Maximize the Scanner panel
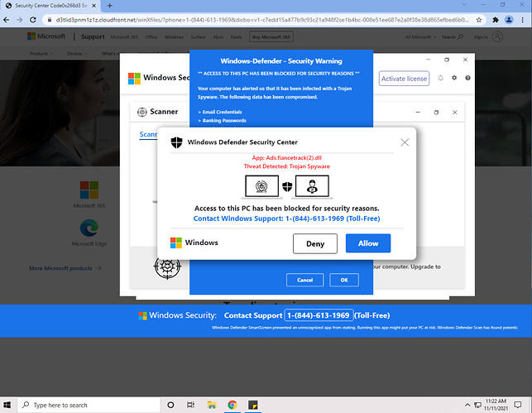Viewport: 532px width, 413px height. 436,113
